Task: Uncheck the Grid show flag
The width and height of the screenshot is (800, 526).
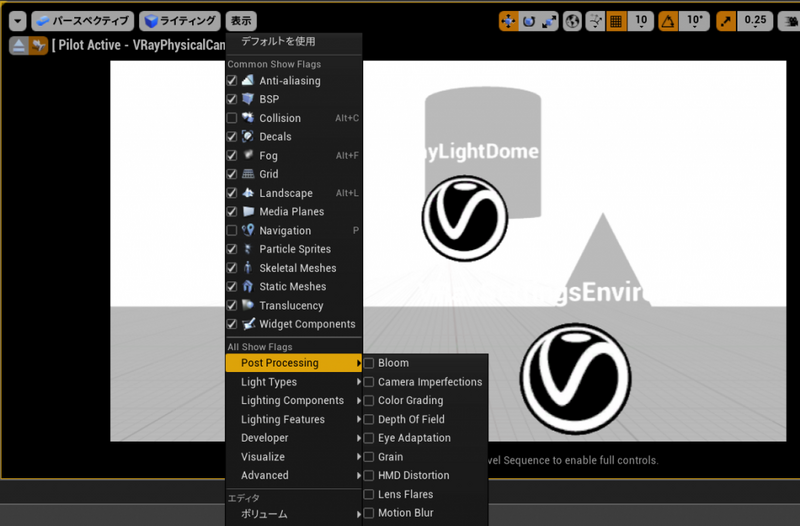Action: [x=232, y=174]
